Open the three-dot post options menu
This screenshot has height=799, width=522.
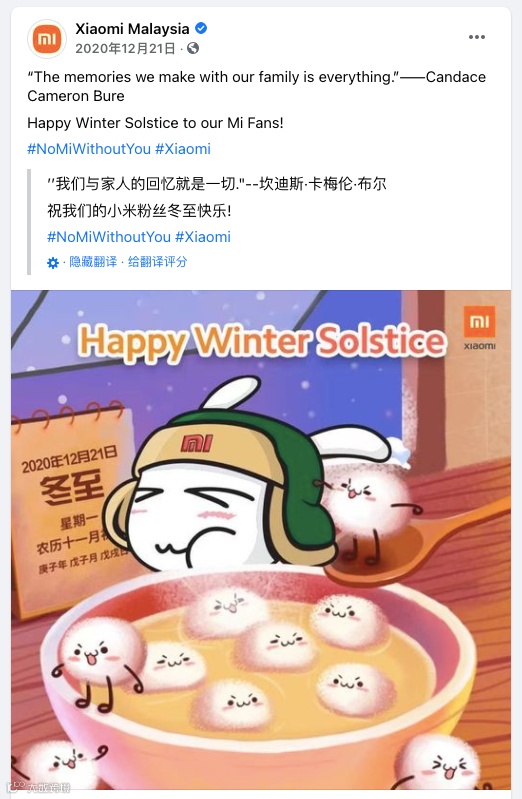477,37
